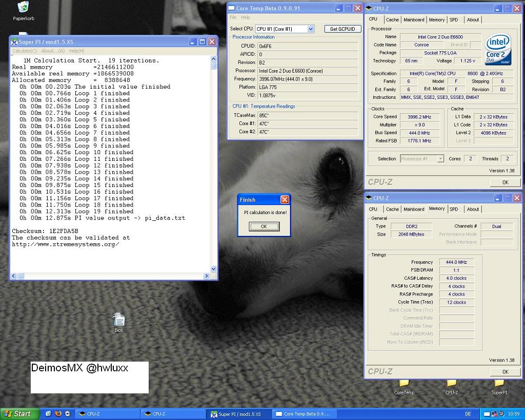525x420 pixels.
Task: Close the lower CPU-Z Memory window
Action: click(517, 198)
